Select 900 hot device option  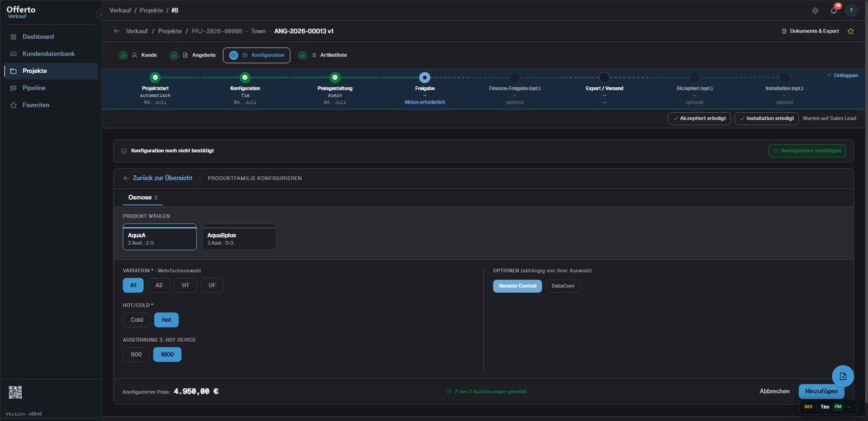click(136, 355)
